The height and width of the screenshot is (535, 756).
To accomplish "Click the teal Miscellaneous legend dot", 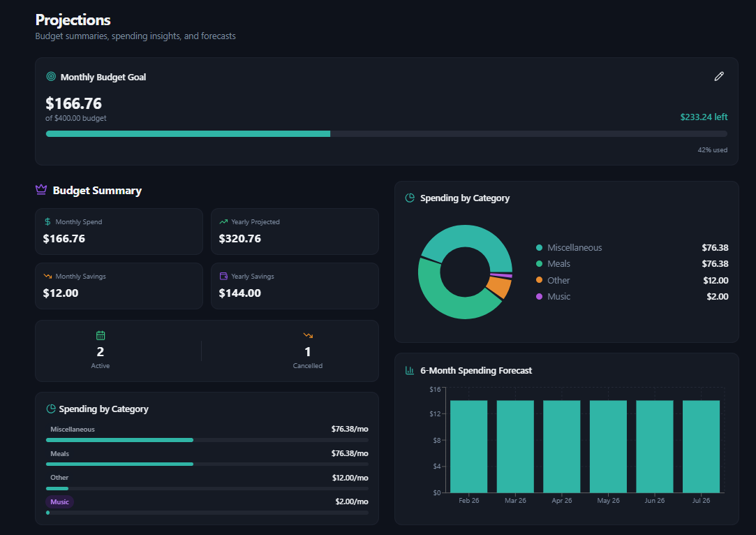I will click(539, 247).
